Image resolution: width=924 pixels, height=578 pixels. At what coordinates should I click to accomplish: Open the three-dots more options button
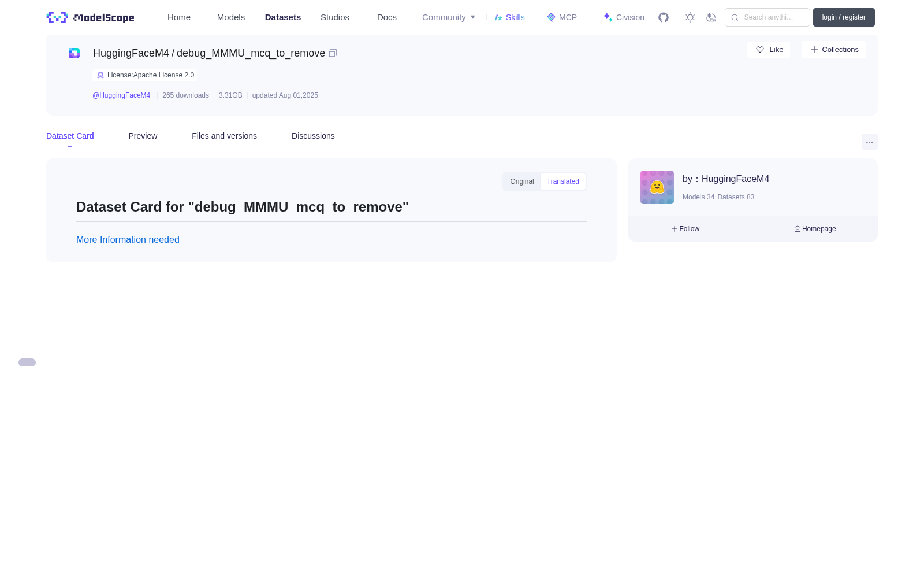point(870,142)
